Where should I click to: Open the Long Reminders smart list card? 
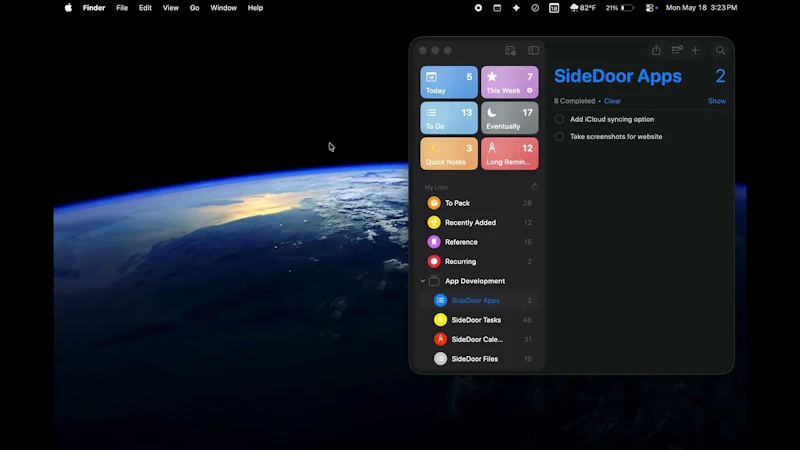coord(509,154)
